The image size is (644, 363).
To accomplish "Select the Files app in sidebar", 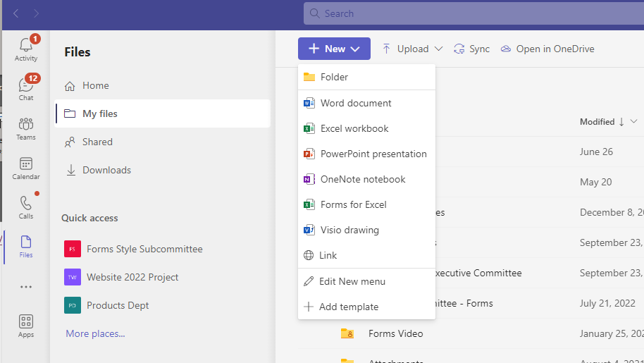I will click(x=26, y=247).
